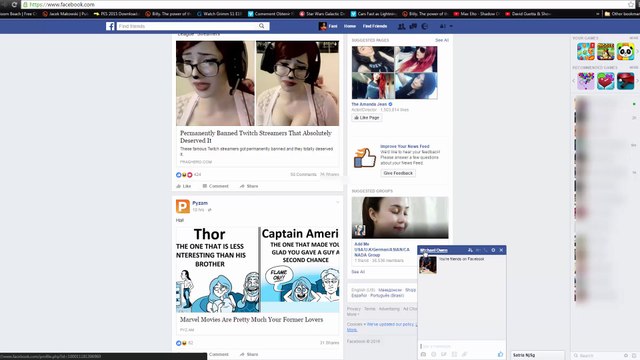
Task: Open left Twitch streamer article image
Action: [x=215, y=83]
